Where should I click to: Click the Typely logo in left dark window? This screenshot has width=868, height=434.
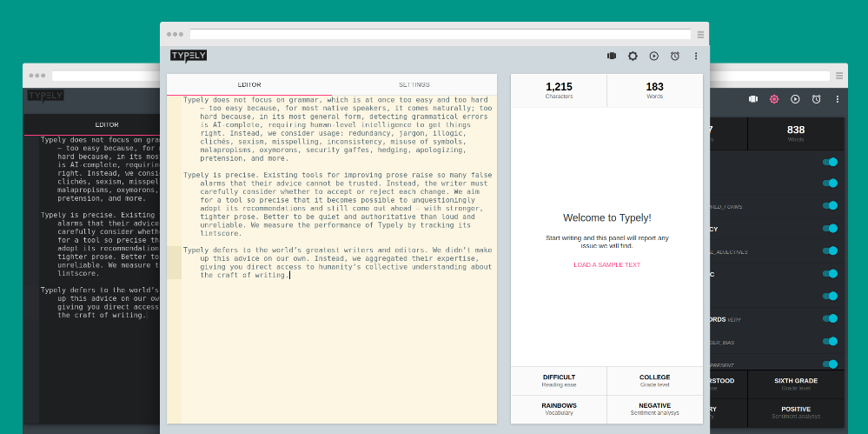coord(45,96)
